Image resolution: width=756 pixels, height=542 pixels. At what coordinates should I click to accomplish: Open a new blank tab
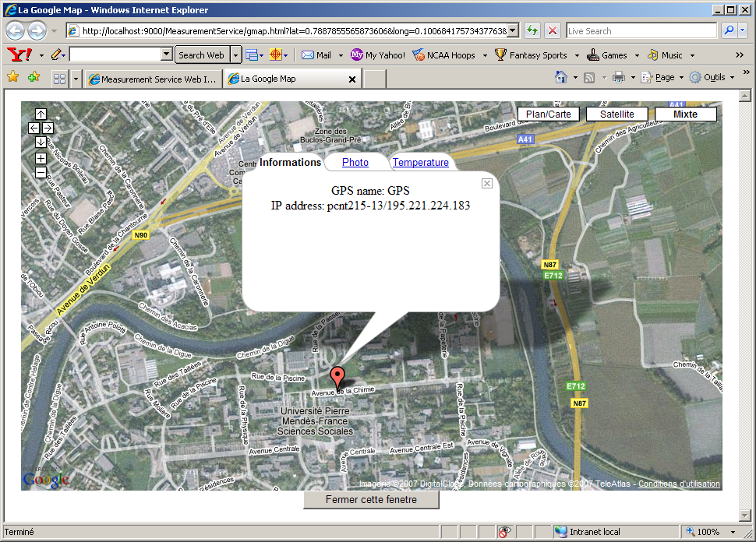[375, 79]
